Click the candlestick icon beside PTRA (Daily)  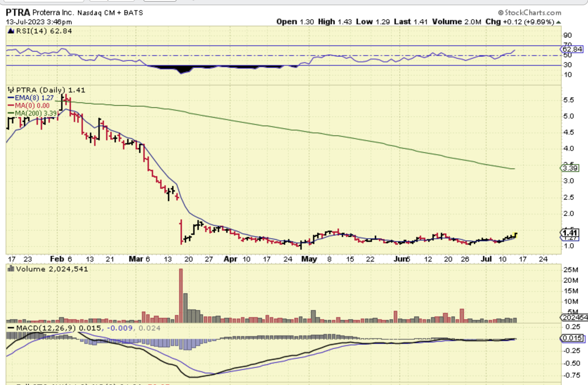coord(11,90)
